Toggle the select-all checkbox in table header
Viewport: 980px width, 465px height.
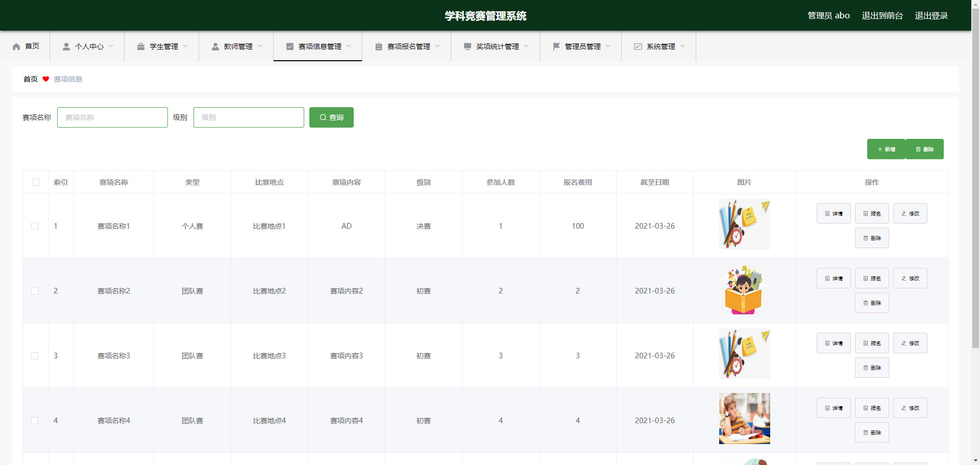36,182
